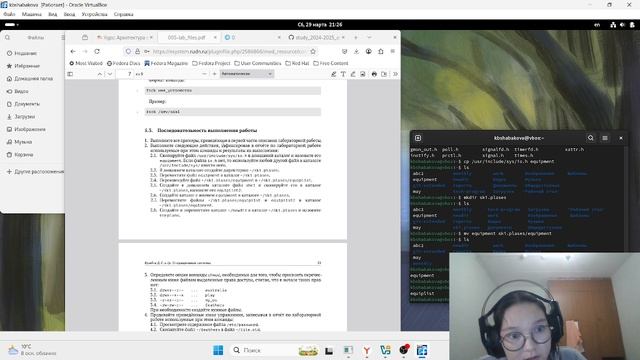This screenshot has height=360, width=640.
Task: Click the PDF page number field
Action: click(125, 74)
